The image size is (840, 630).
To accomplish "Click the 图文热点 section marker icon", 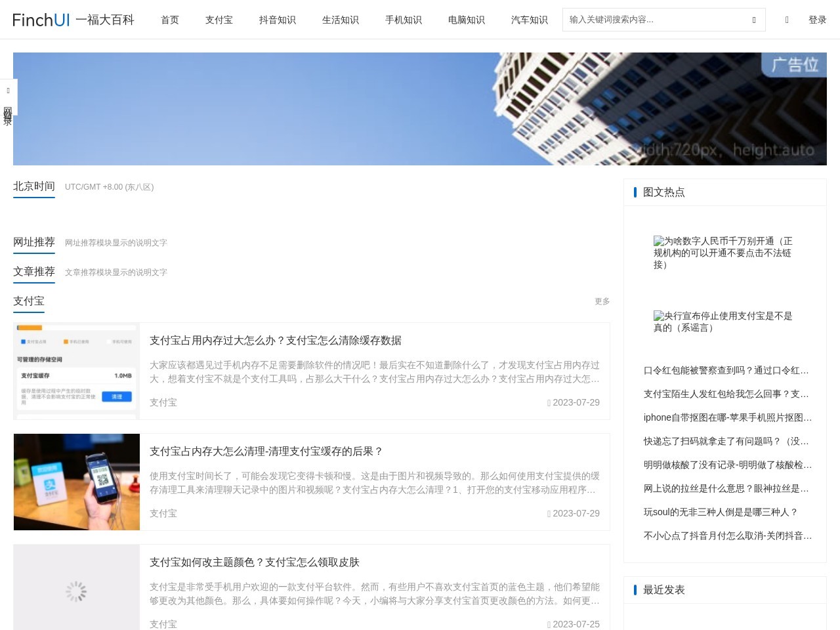I will (635, 192).
